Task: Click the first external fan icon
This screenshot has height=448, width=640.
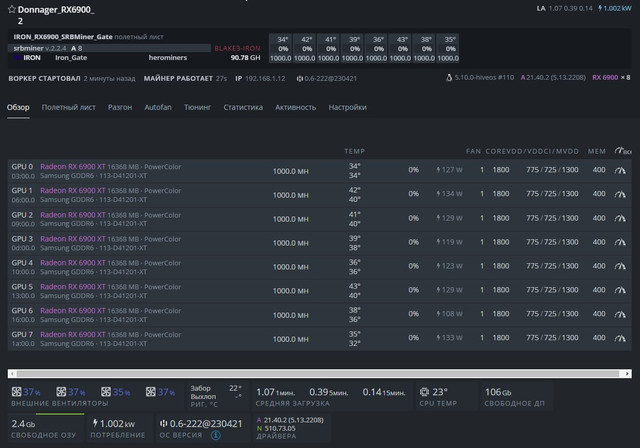Action: [16, 392]
